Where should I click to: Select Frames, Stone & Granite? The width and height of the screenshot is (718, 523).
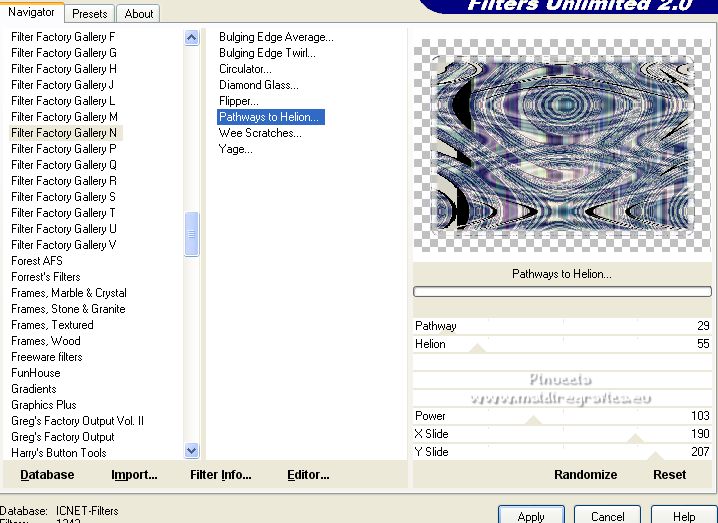tap(68, 309)
